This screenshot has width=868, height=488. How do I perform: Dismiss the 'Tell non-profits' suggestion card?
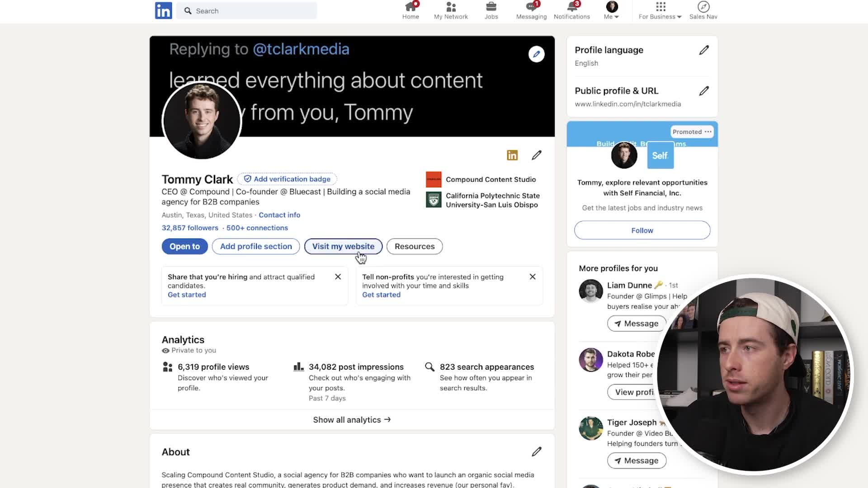click(533, 277)
